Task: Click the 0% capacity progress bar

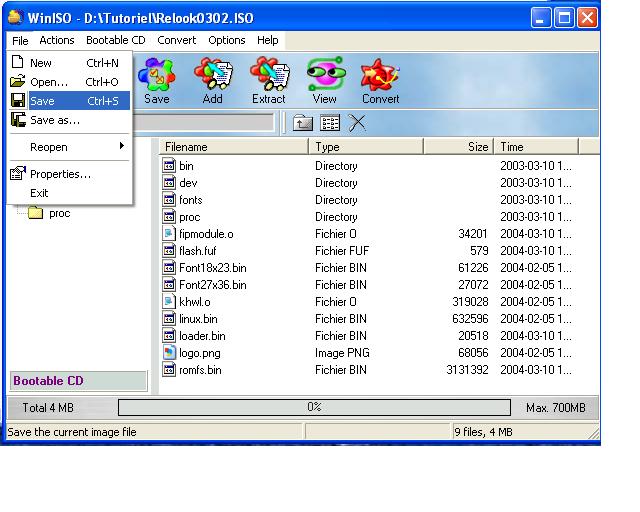Action: click(314, 407)
